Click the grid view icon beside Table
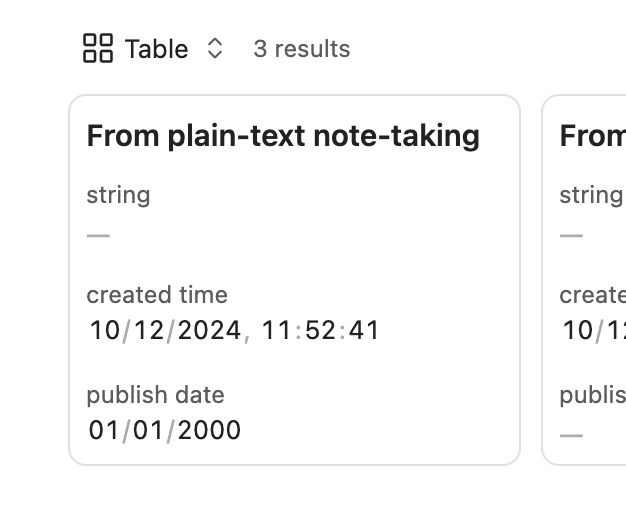Image resolution: width=626 pixels, height=526 pixels. 98,48
